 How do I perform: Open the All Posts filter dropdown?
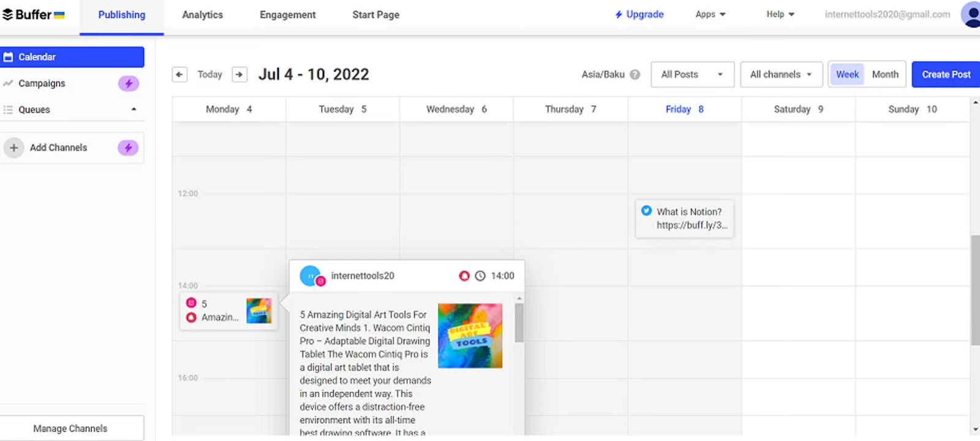point(692,75)
